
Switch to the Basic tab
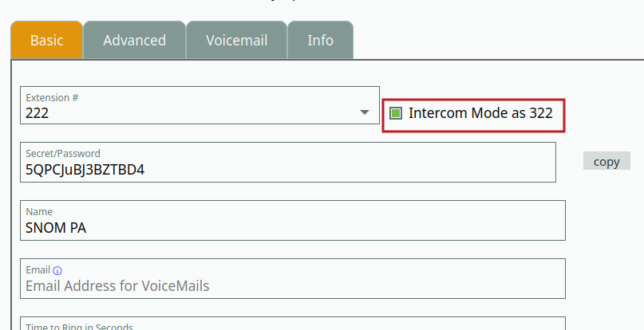tap(46, 40)
